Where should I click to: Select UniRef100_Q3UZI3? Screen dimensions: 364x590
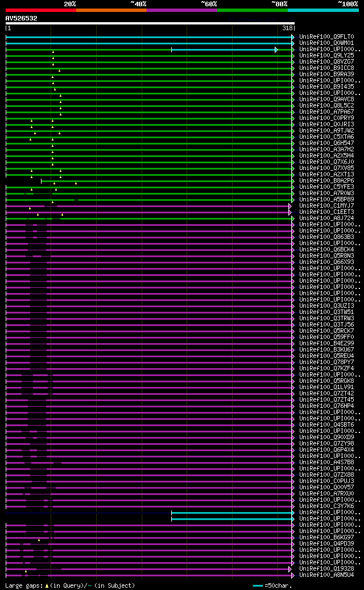click(x=326, y=306)
